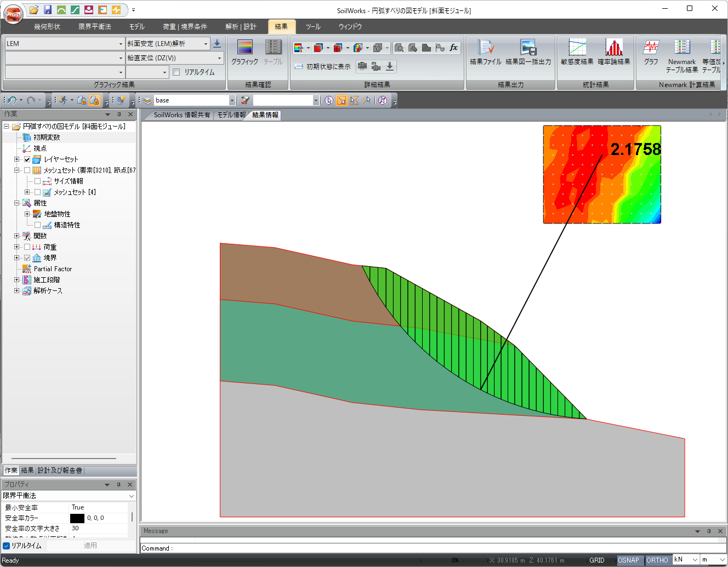Click the safety factor contour grid thumbnail
Image resolution: width=728 pixels, height=567 pixels.
602,174
